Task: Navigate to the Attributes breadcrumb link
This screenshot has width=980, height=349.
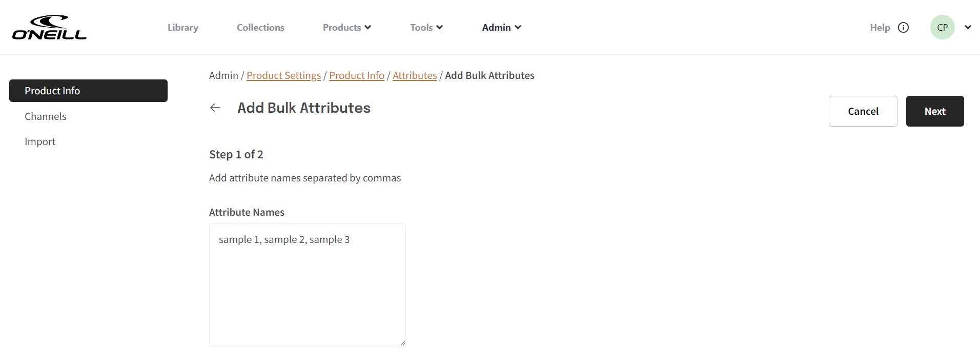Action: pos(415,75)
